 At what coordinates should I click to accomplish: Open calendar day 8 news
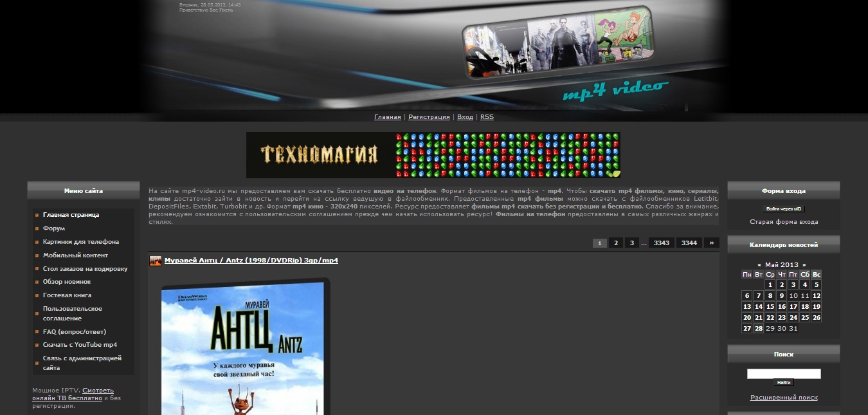(x=770, y=296)
